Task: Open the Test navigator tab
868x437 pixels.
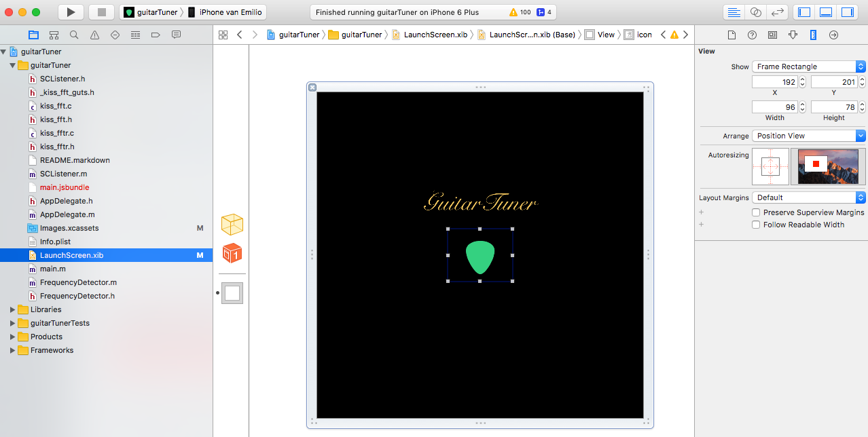Action: (x=115, y=35)
